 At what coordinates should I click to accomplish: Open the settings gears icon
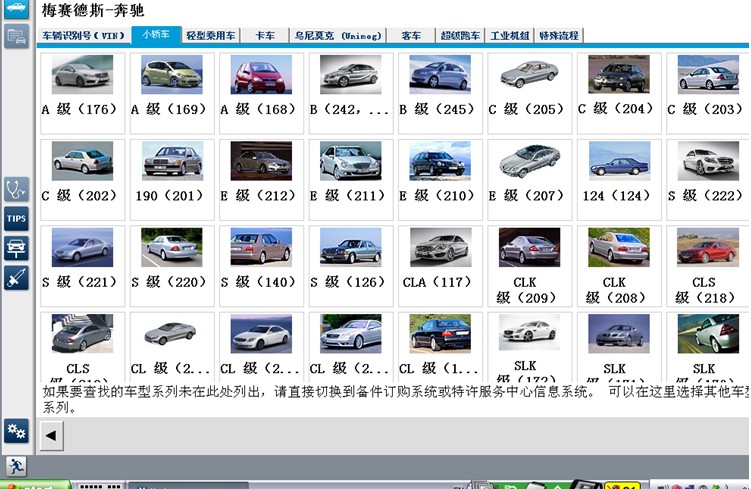(x=16, y=431)
